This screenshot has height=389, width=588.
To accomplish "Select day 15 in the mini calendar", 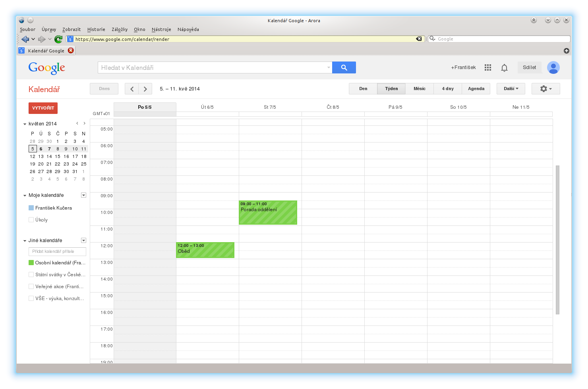I will 58,156.
